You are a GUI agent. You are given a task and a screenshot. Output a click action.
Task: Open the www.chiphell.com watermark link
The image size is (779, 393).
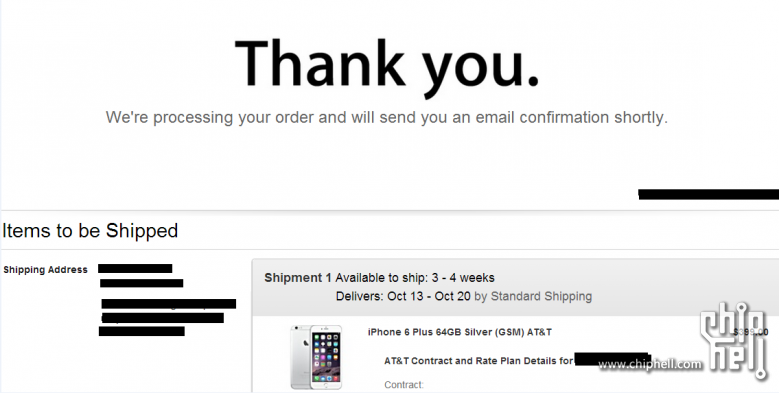point(650,364)
